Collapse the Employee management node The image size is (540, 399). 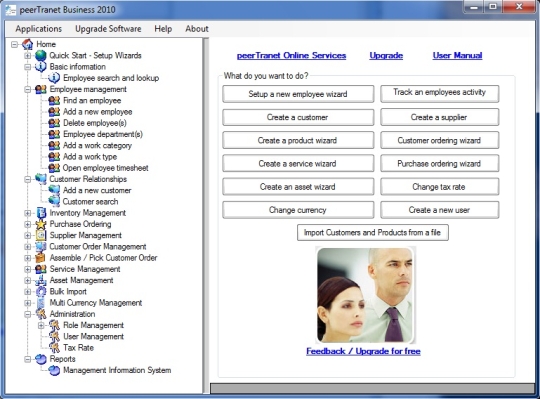pos(28,90)
